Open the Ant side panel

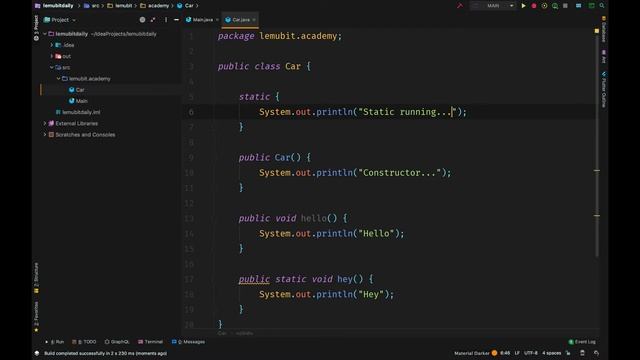604,56
